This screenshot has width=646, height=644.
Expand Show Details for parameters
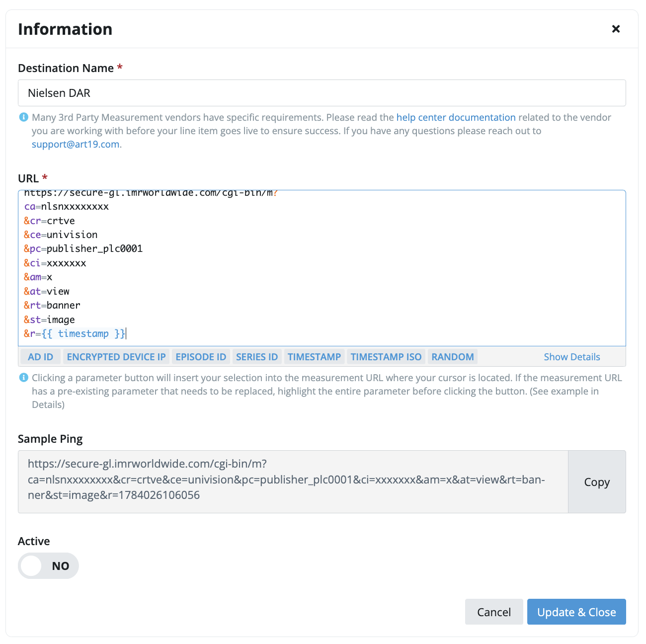click(572, 357)
